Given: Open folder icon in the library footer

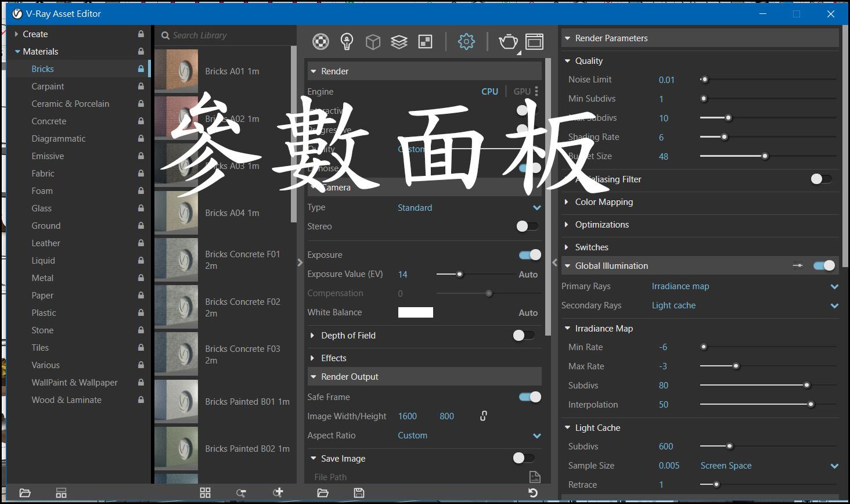Looking at the screenshot, I should 25,493.
